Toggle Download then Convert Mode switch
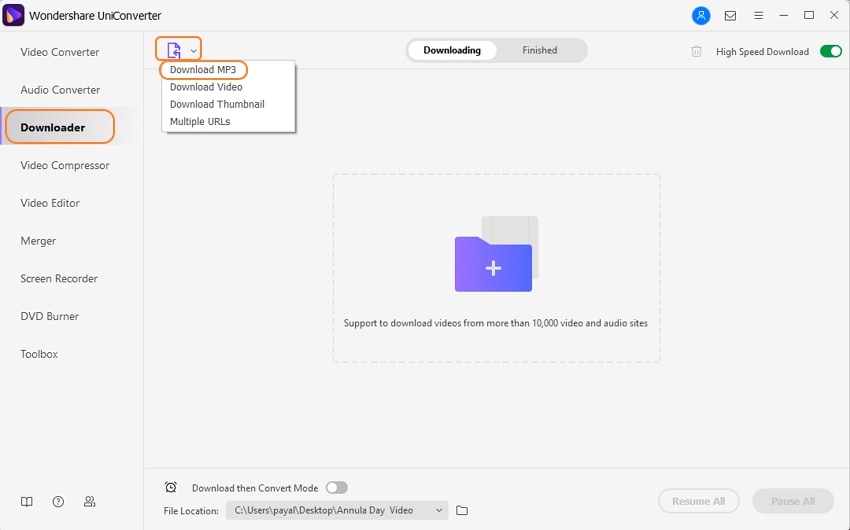Image resolution: width=850 pixels, height=530 pixels. pos(337,488)
